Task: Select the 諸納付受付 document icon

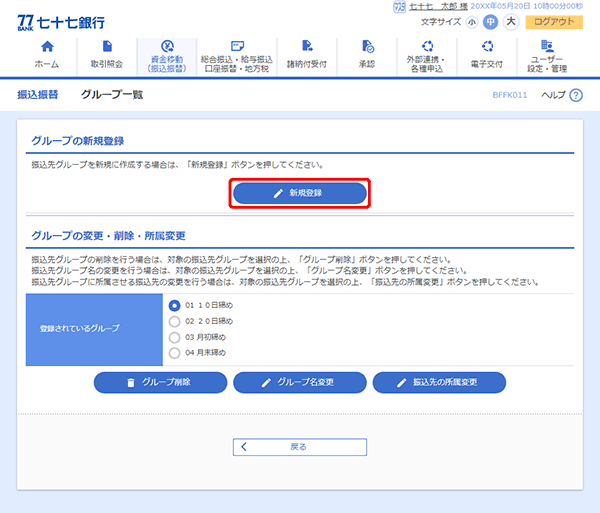Action: (306, 47)
